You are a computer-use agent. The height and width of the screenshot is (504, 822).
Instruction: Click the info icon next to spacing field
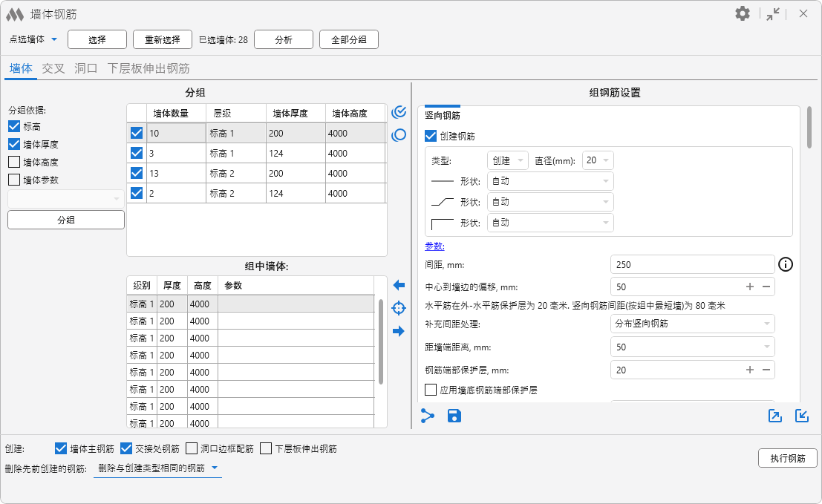coord(786,264)
